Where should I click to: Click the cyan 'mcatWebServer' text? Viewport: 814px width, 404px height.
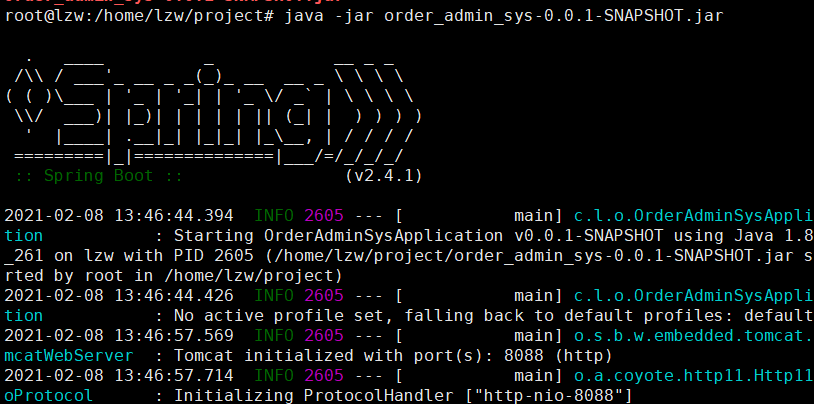[69, 356]
